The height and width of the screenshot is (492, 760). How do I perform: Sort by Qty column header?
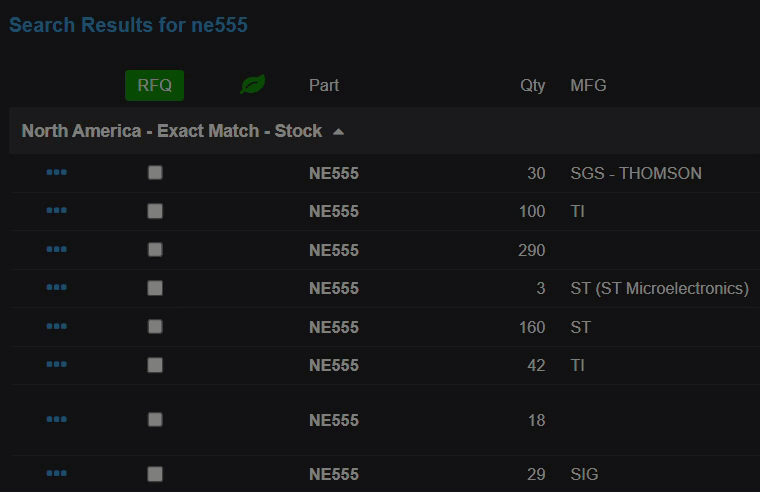tap(533, 85)
